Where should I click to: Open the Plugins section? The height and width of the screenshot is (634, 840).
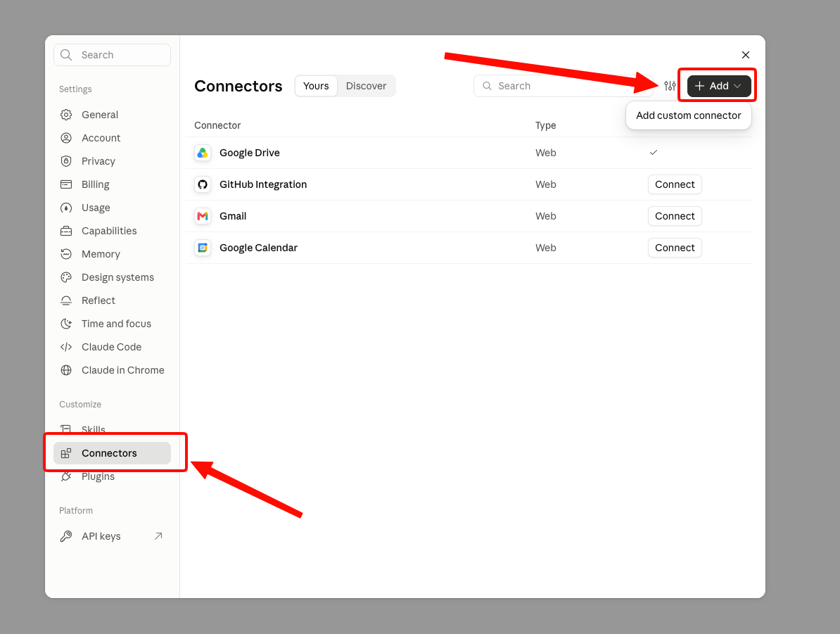point(112,476)
